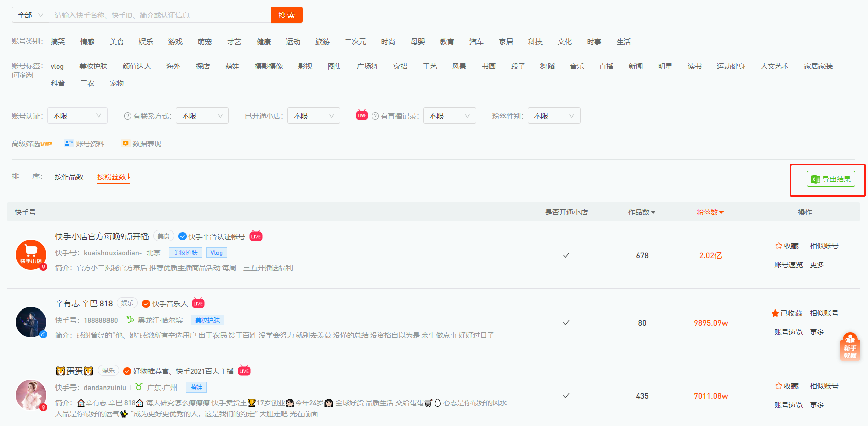This screenshot has width=868, height=426.
Task: Toggle the 摄影摄像 account tag
Action: (x=269, y=66)
